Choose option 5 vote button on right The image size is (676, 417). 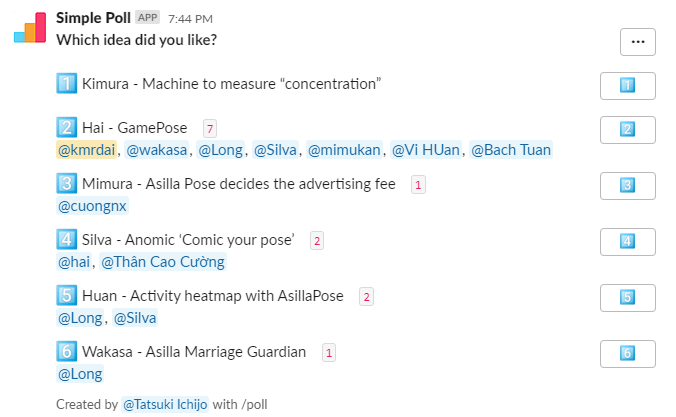click(x=627, y=297)
